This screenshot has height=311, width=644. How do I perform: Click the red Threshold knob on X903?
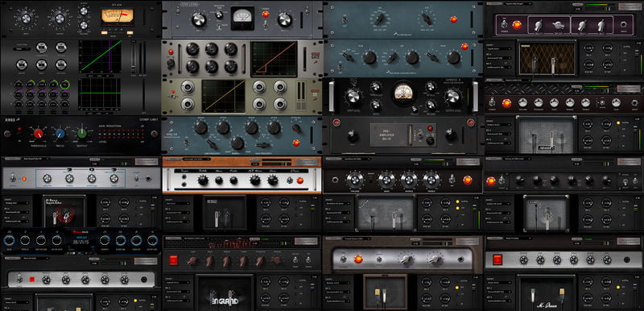click(x=39, y=134)
